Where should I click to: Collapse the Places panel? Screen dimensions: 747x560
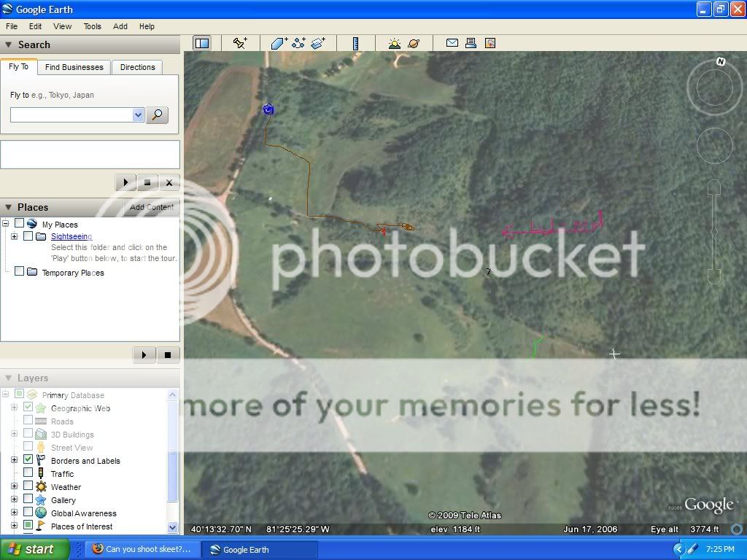[8, 207]
